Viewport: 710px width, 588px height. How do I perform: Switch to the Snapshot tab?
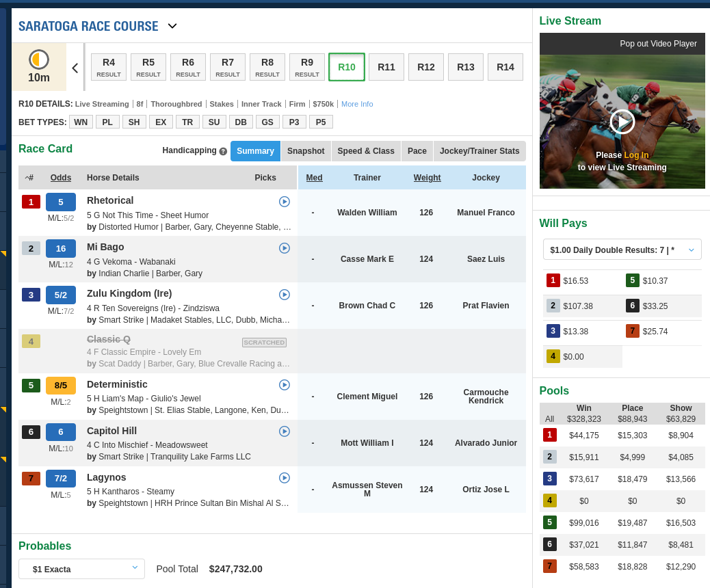306,151
